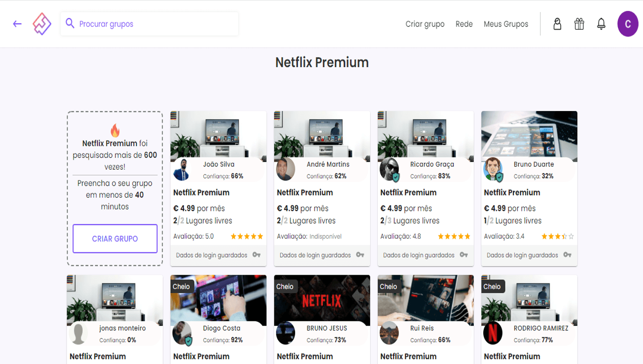Click the name João Silva
This screenshot has width=643, height=364.
[x=219, y=164]
